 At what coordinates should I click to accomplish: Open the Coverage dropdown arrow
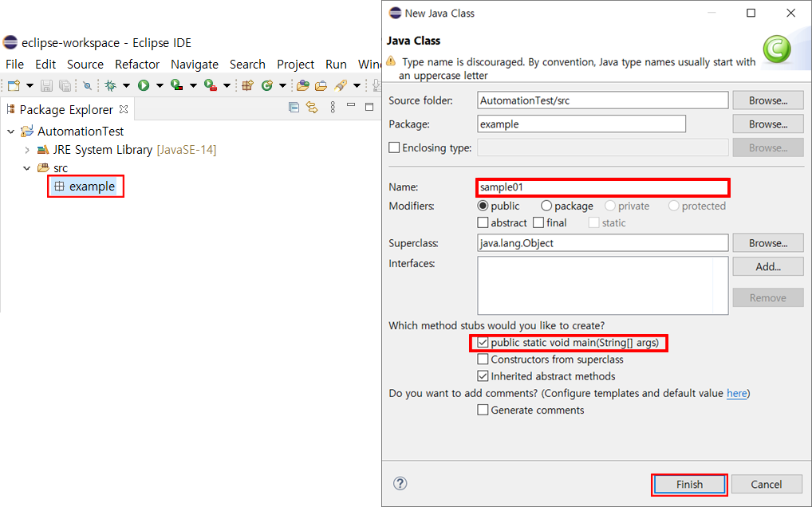point(193,86)
